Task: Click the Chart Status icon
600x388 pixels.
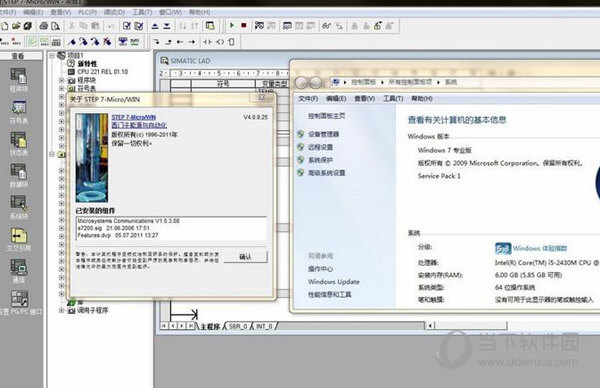Action: tap(287, 26)
